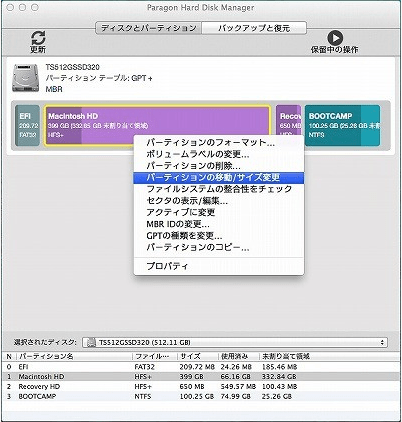Click the 399 GB size cell
Screen dimensions: 402x422
pyautogui.click(x=191, y=377)
